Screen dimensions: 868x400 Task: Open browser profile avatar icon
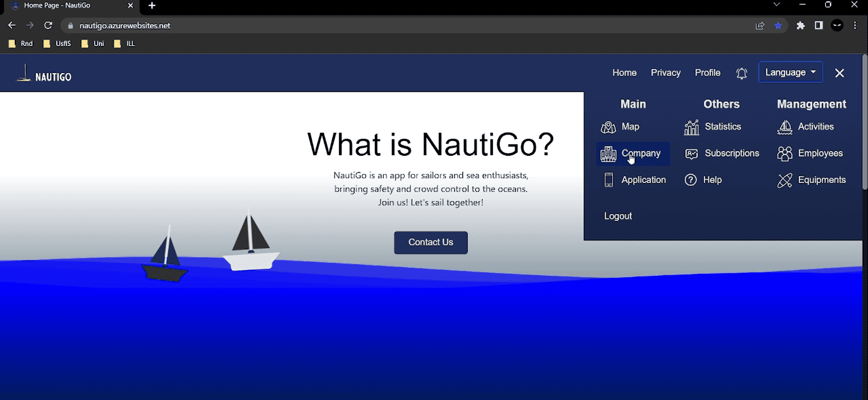click(837, 25)
